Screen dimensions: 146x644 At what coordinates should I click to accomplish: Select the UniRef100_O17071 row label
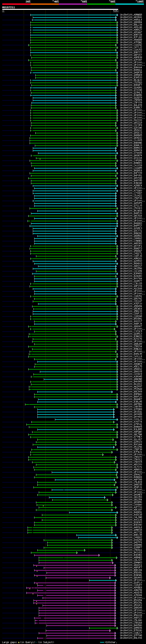click(x=131, y=467)
